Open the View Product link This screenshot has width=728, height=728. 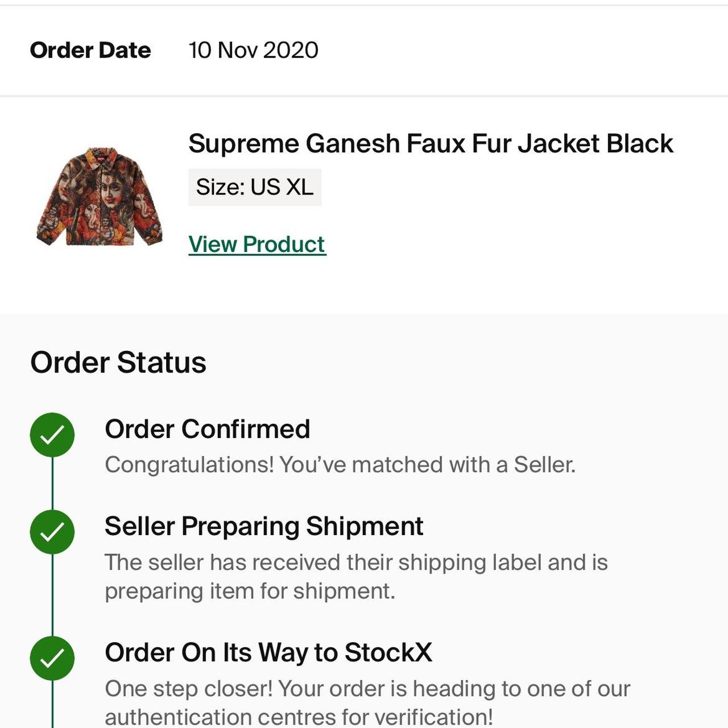pyautogui.click(x=257, y=245)
